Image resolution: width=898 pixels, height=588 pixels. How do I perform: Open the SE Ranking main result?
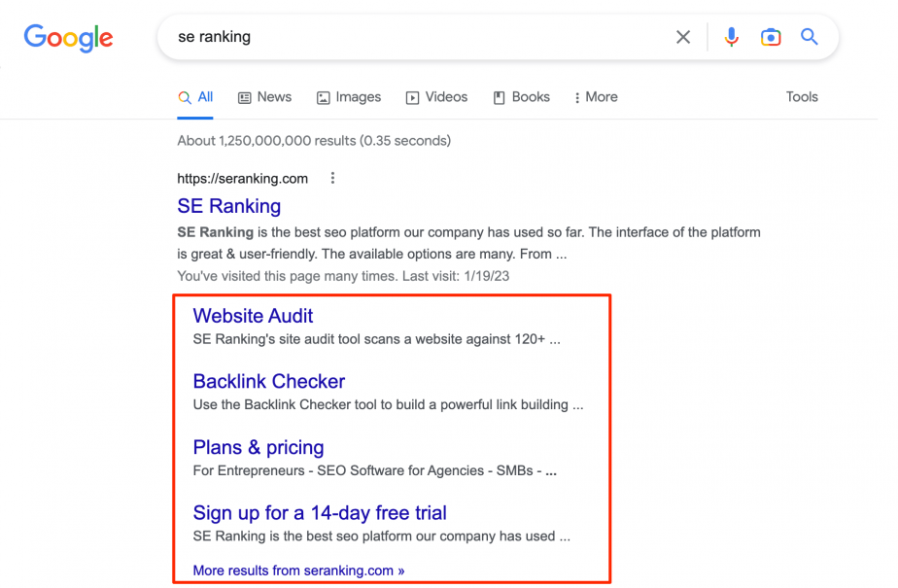pyautogui.click(x=228, y=206)
